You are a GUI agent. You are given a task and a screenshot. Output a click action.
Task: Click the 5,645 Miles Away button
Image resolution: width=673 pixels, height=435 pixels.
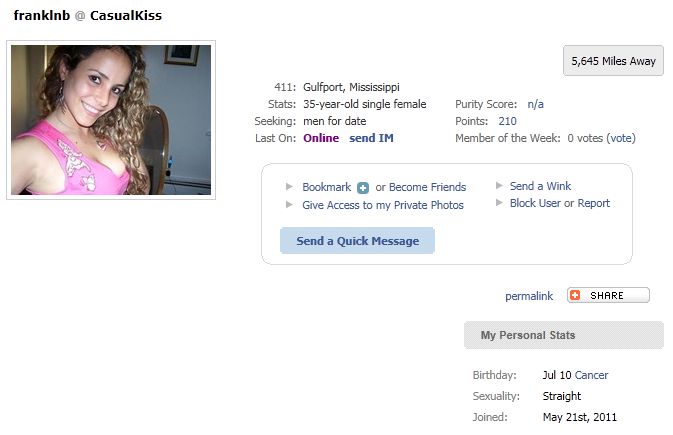[613, 61]
